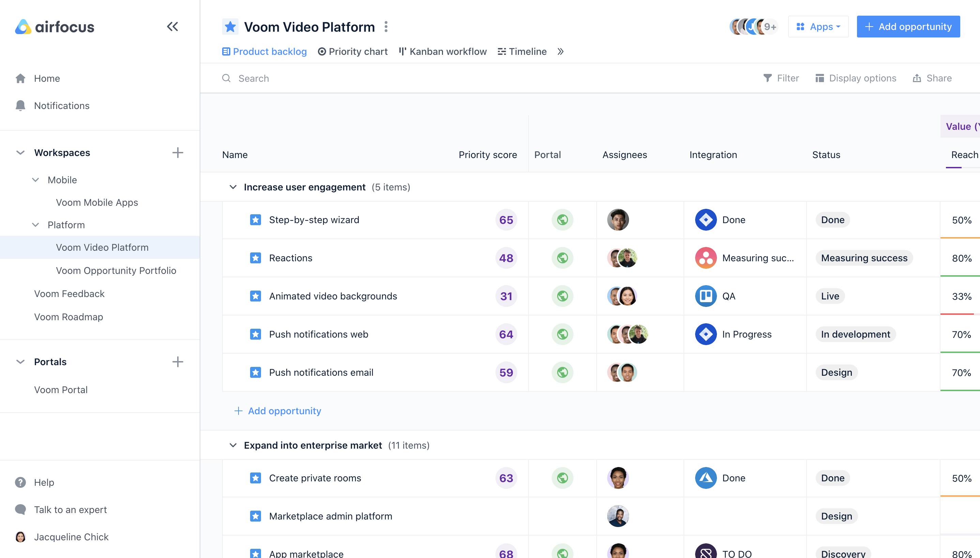980x558 pixels.
Task: Click the plus icon next to Workspaces
Action: point(178,153)
